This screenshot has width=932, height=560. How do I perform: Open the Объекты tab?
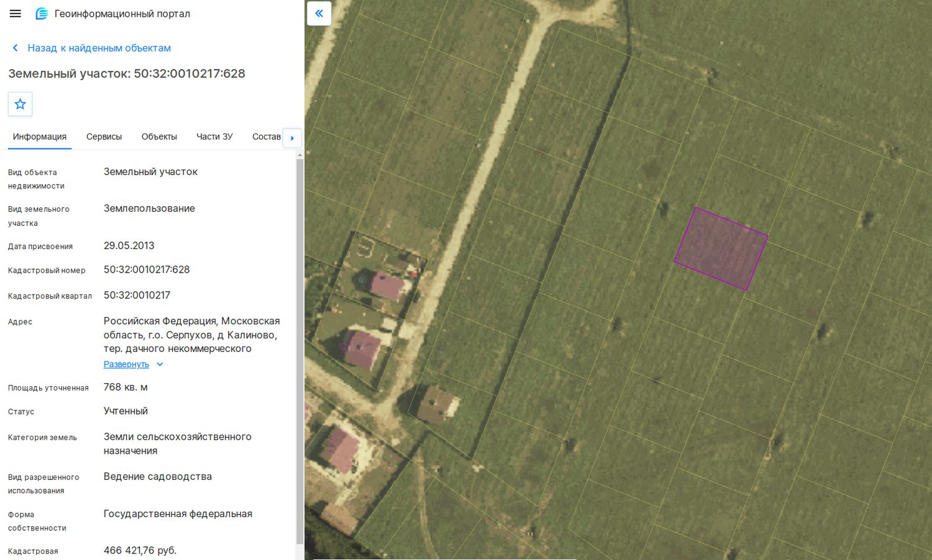click(159, 137)
